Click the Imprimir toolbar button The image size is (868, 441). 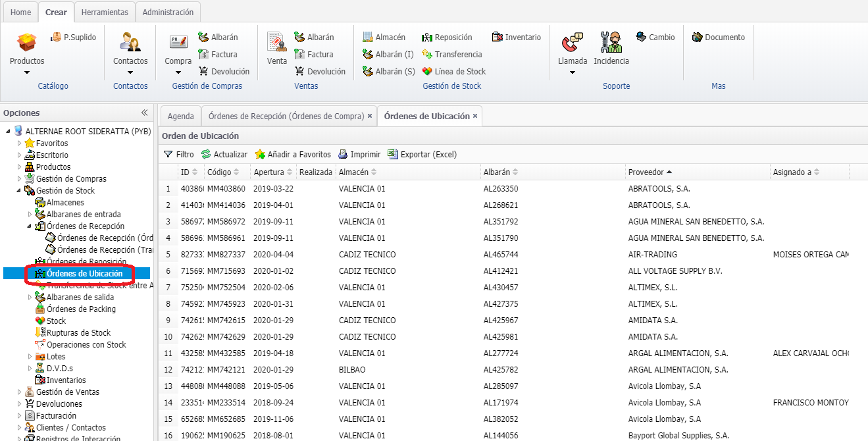click(x=359, y=155)
